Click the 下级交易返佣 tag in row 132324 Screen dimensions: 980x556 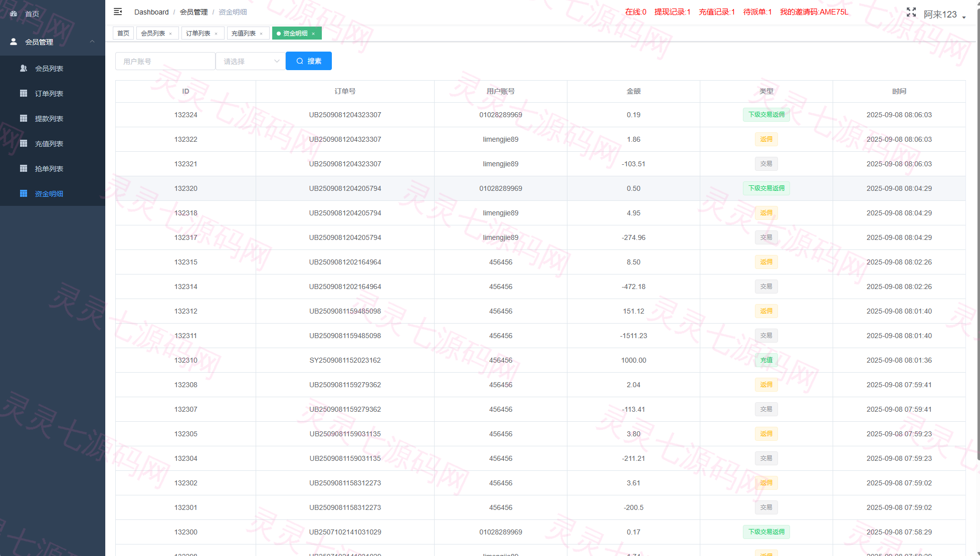766,115
